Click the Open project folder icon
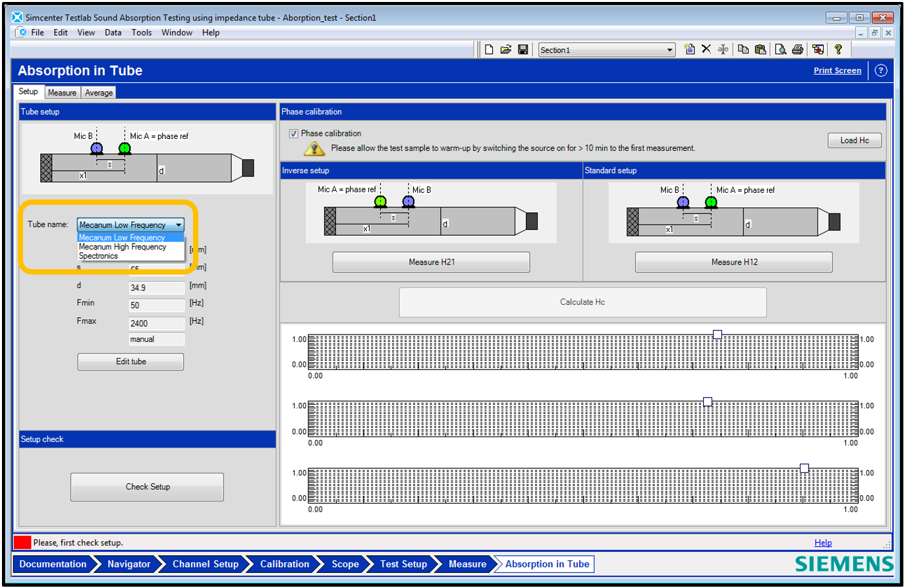Screen dimensions: 904x588 coord(506,49)
